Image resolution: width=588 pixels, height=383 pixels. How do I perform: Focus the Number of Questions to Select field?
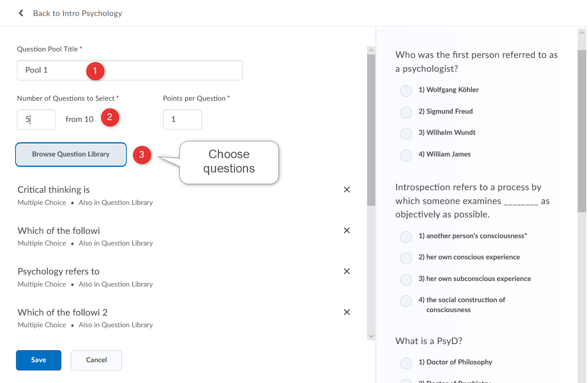[x=36, y=120]
